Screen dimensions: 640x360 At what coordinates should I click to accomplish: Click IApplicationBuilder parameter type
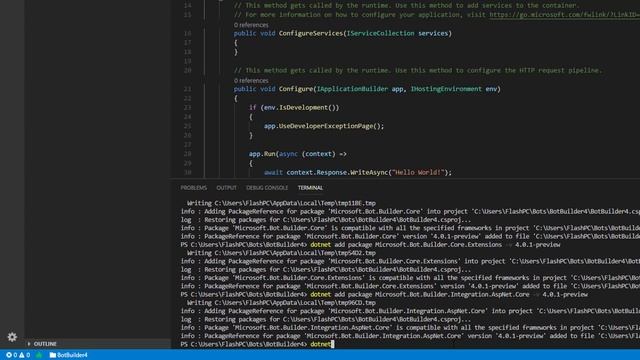[x=352, y=89]
